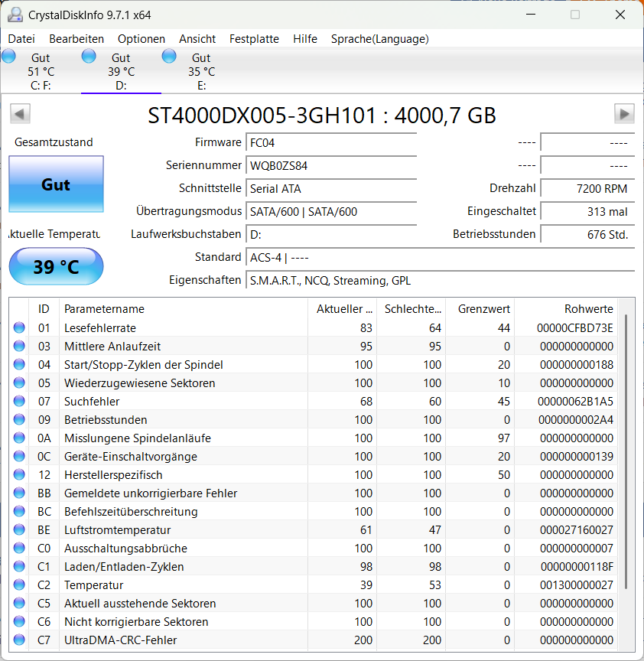Click the Firmware field FC04
The height and width of the screenshot is (661, 644).
[x=331, y=142]
